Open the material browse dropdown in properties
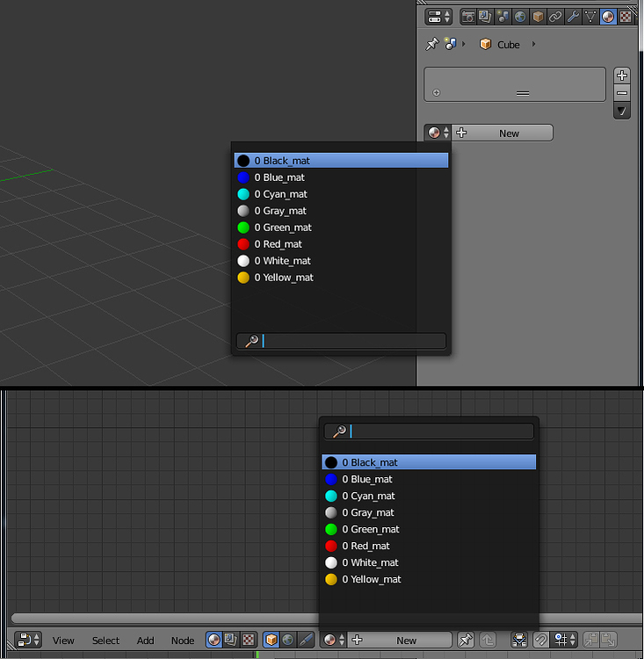Image resolution: width=644 pixels, height=659 pixels. click(438, 133)
